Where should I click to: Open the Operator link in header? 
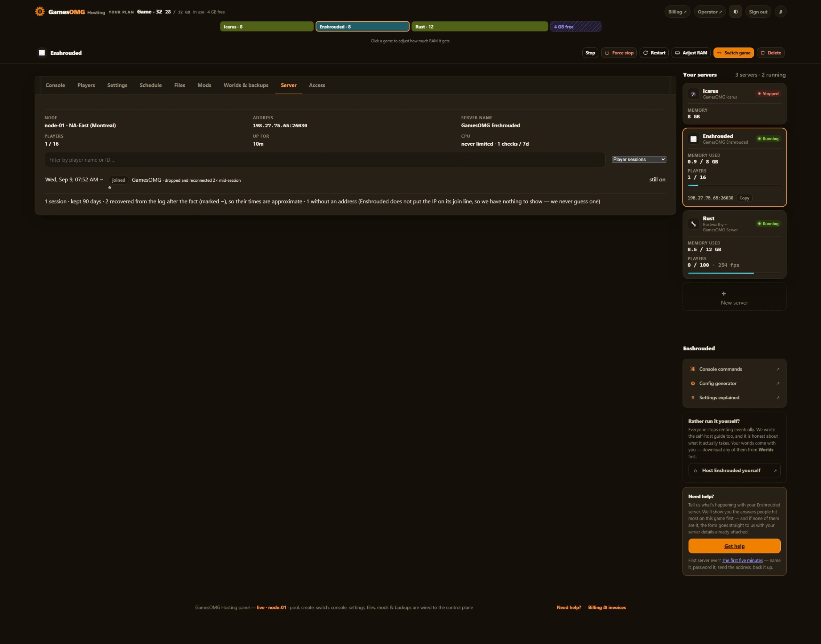pos(709,12)
